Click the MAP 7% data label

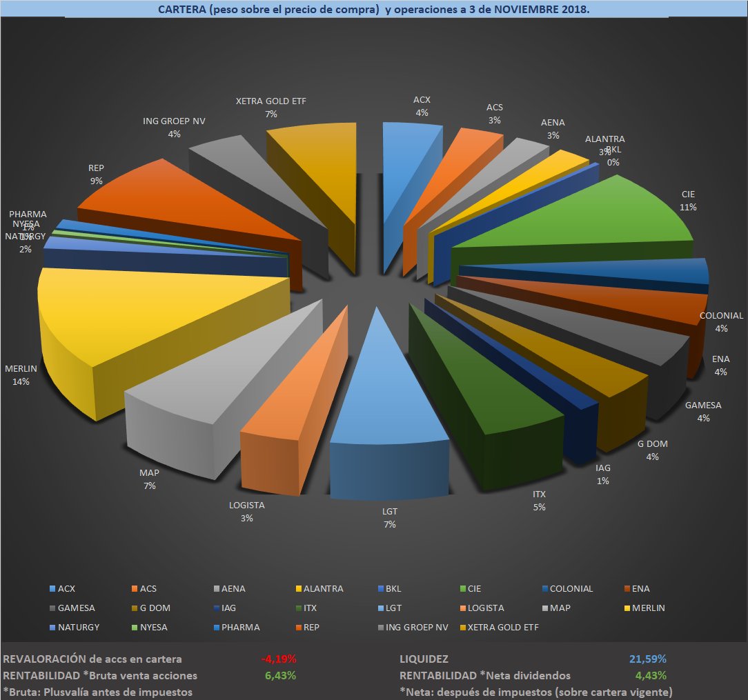coord(149,479)
